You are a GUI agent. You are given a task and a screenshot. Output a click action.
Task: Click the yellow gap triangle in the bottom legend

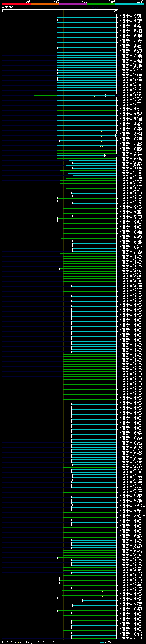19,642
